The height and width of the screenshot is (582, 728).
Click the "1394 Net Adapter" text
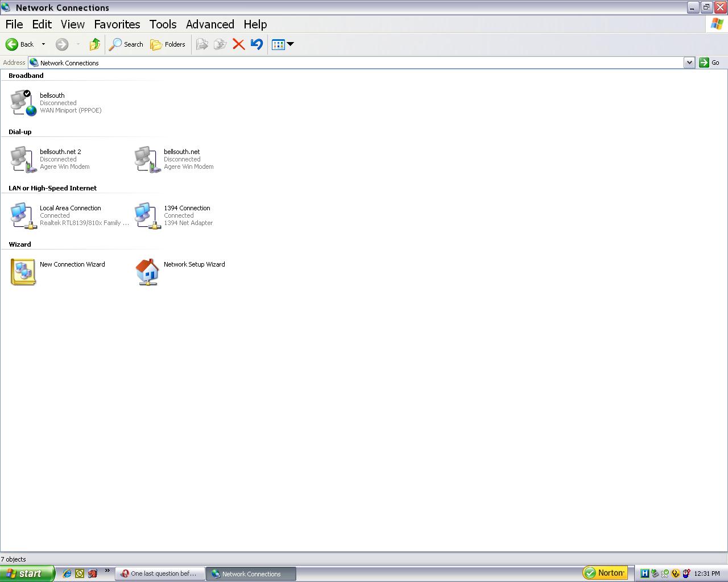(x=188, y=223)
